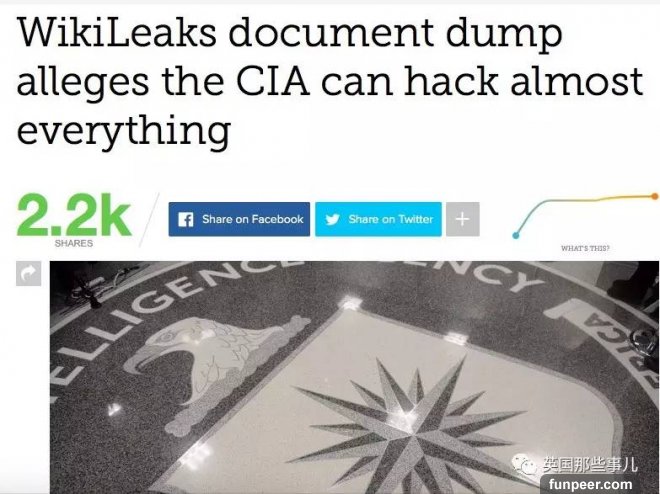Click the SHARES label under counter
660x494 pixels.
74,243
